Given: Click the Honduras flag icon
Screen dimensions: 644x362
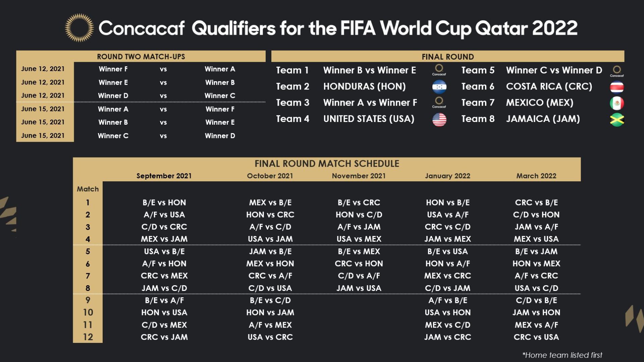Looking at the screenshot, I should [x=439, y=87].
